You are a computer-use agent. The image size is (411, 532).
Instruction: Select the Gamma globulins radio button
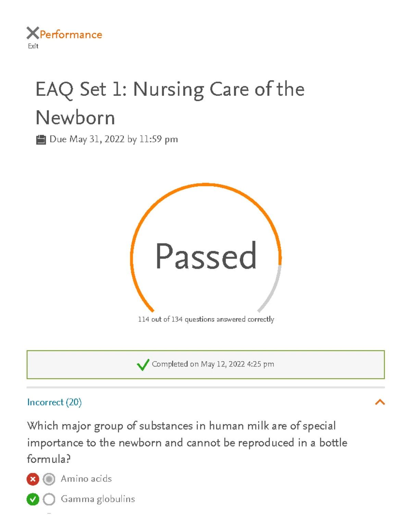(49, 499)
